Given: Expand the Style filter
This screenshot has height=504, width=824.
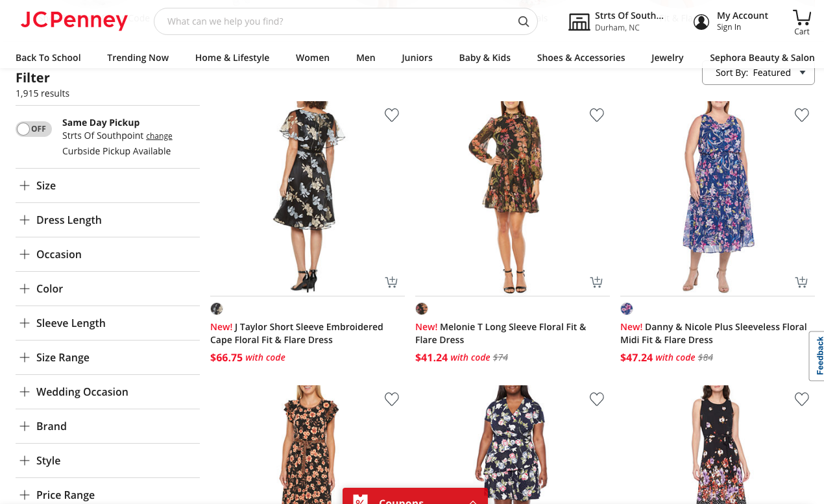Looking at the screenshot, I should coord(108,461).
